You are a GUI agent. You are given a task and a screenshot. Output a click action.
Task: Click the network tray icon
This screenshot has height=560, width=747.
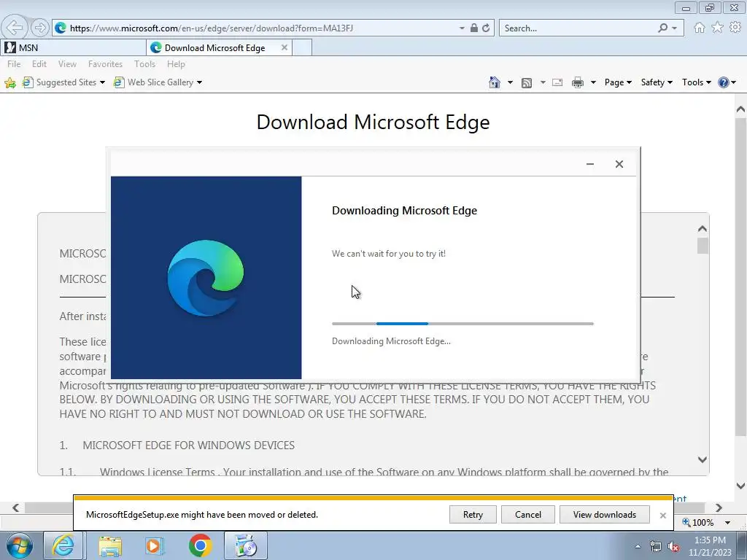click(x=656, y=547)
